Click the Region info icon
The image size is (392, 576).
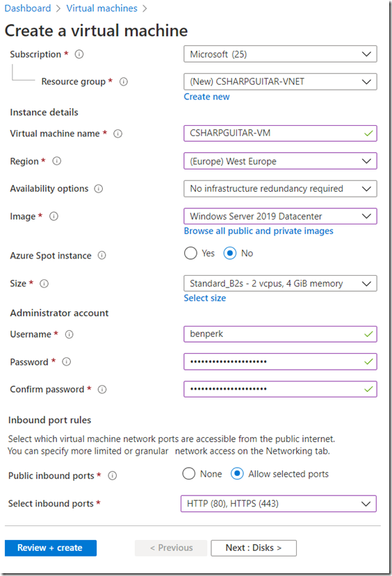[x=56, y=161]
